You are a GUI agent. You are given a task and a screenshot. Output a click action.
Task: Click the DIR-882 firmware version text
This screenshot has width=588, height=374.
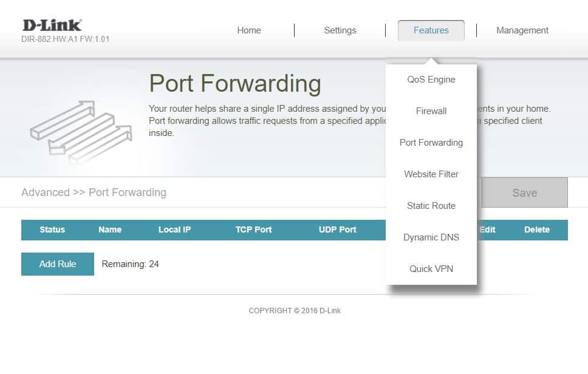65,39
